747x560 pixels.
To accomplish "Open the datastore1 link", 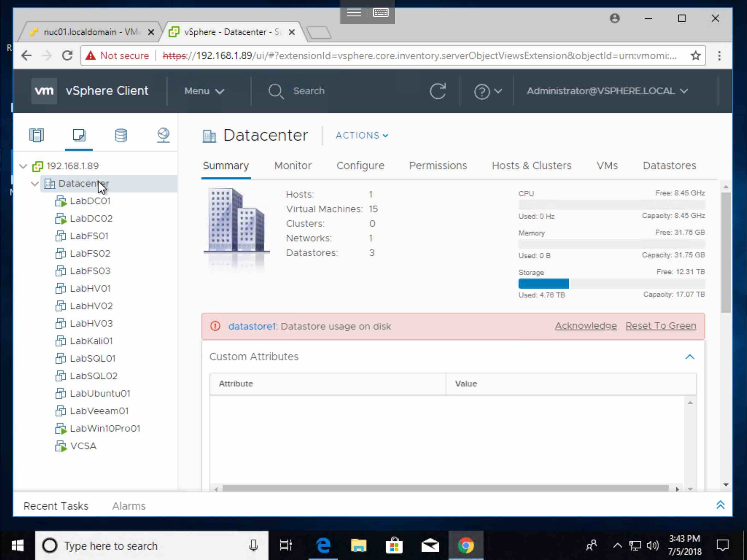I will pos(252,326).
